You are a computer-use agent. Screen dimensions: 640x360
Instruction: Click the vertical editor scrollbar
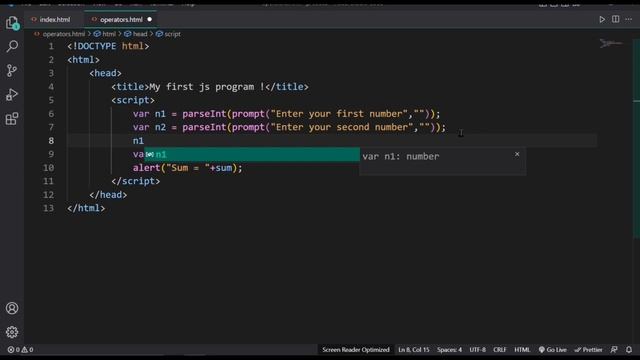pos(636,139)
